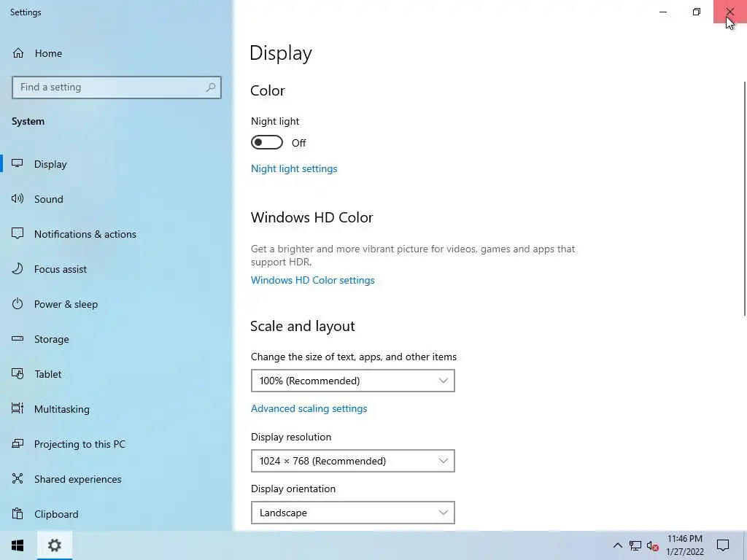
Task: Click the Display heading text
Action: click(281, 52)
